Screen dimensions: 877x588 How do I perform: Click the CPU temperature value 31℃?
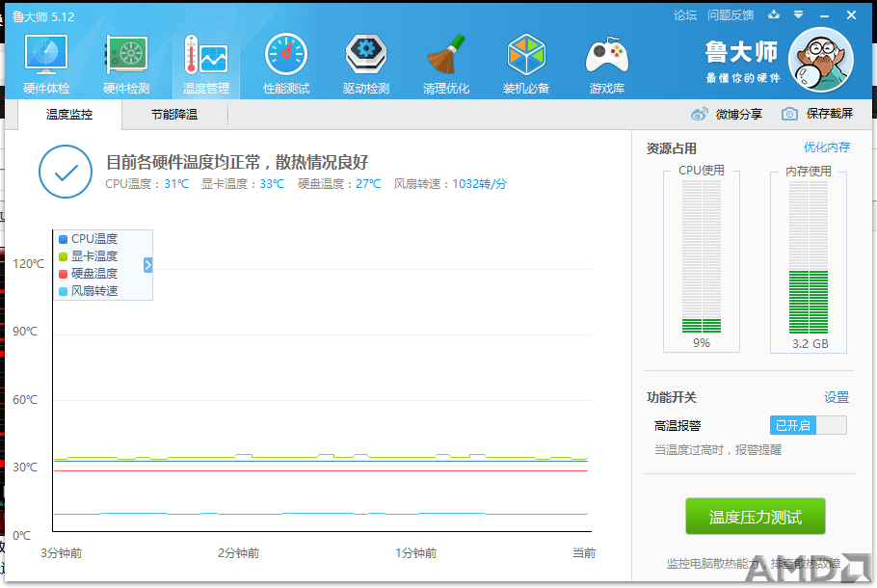click(x=176, y=184)
